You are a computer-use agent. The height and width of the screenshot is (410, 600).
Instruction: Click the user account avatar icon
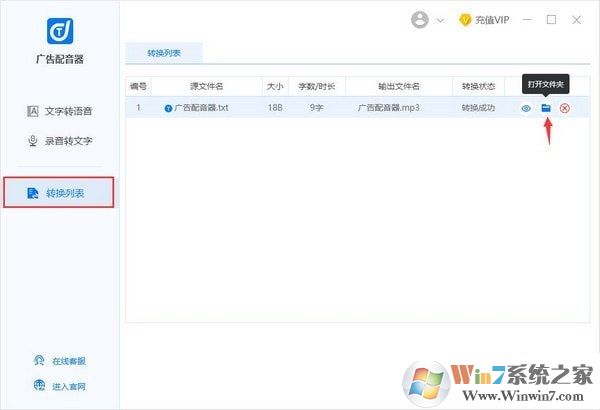click(420, 20)
